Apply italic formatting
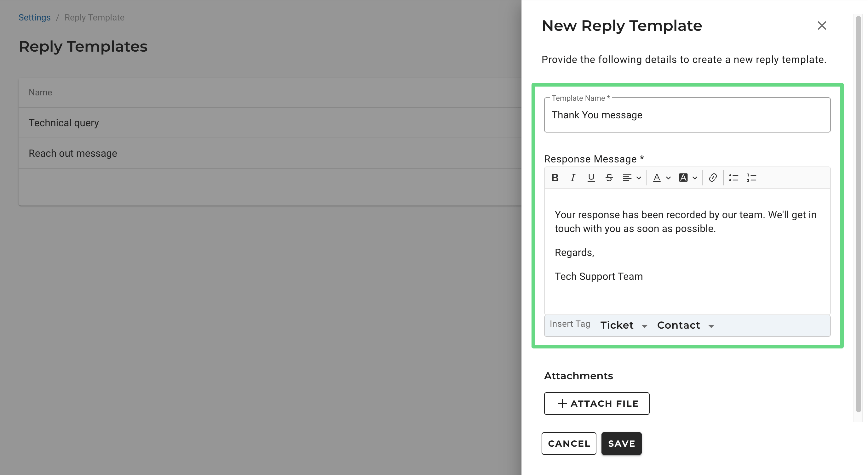 (x=573, y=178)
